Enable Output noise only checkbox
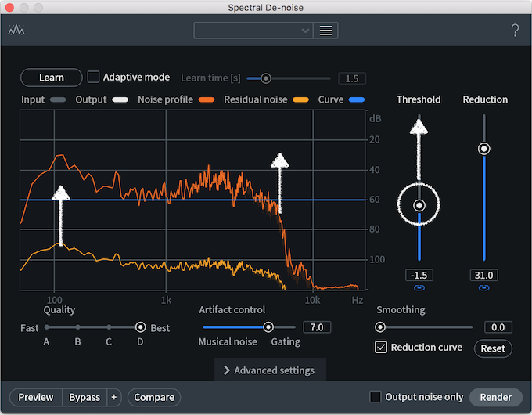The image size is (532, 415). pos(376,397)
